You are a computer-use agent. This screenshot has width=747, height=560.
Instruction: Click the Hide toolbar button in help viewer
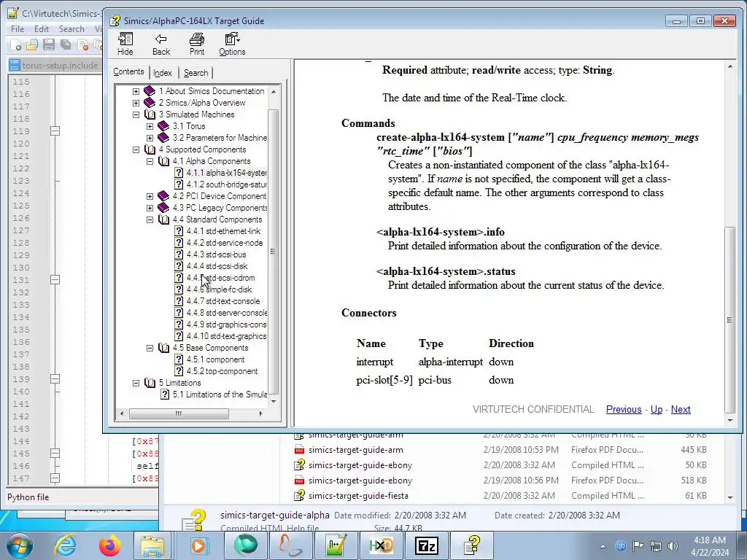point(125,44)
